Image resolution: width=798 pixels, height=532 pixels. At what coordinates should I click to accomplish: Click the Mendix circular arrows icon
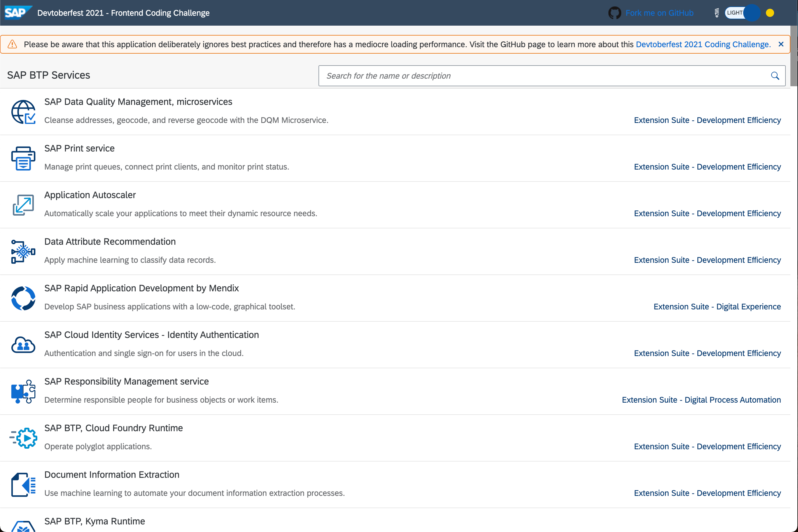pyautogui.click(x=23, y=298)
